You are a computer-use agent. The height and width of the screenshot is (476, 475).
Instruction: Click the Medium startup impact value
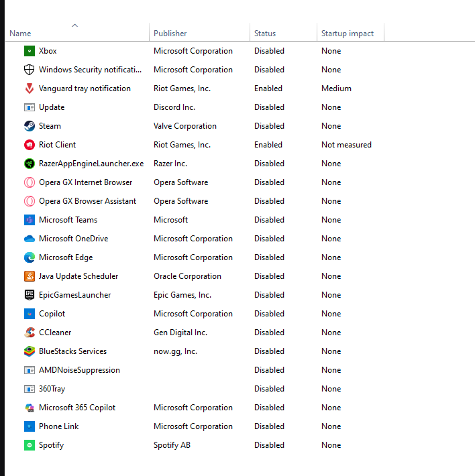pos(336,88)
